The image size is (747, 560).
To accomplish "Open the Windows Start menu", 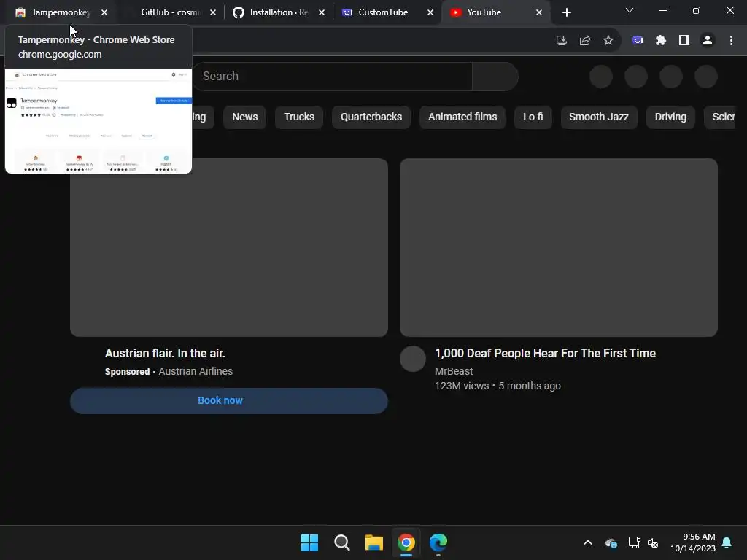I will click(x=309, y=542).
